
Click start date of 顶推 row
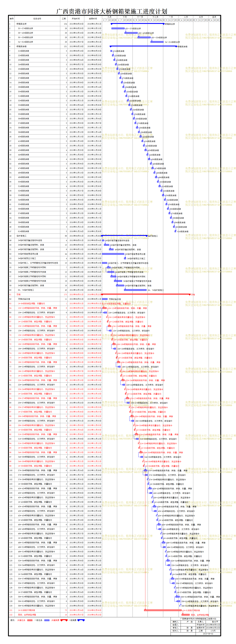pyautogui.click(x=76, y=295)
